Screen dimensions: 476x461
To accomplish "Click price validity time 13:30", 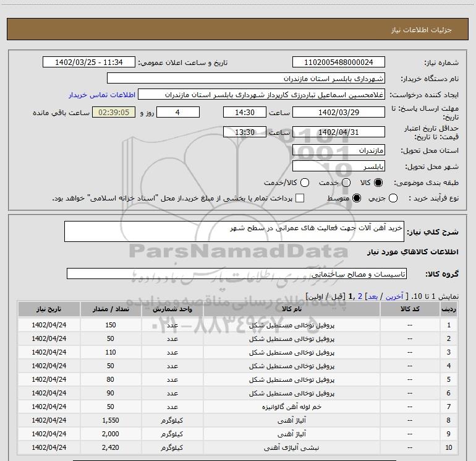I will click(x=245, y=132).
